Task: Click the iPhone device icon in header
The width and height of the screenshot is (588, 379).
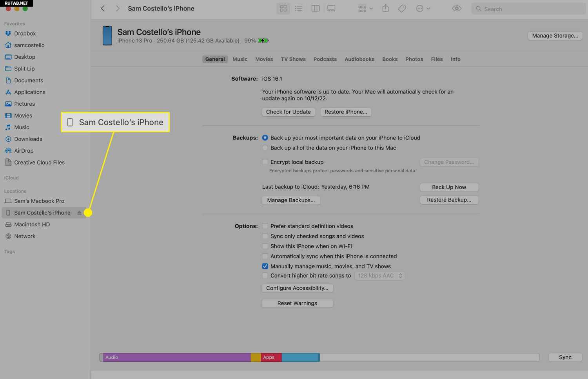Action: (x=107, y=36)
